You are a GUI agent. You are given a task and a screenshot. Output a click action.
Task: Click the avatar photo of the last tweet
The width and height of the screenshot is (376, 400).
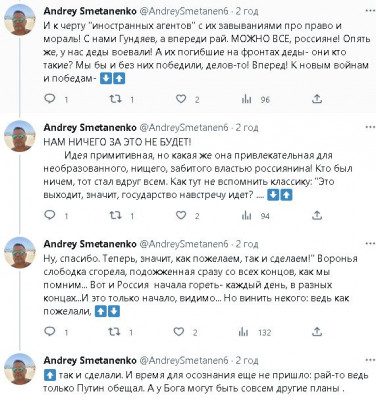coord(20,369)
